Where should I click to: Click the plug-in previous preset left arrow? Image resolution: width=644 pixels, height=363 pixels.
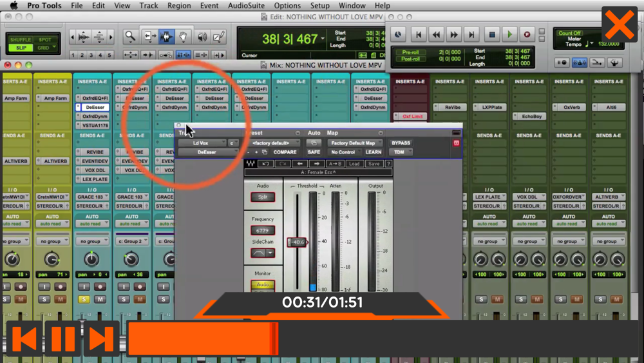coord(300,164)
